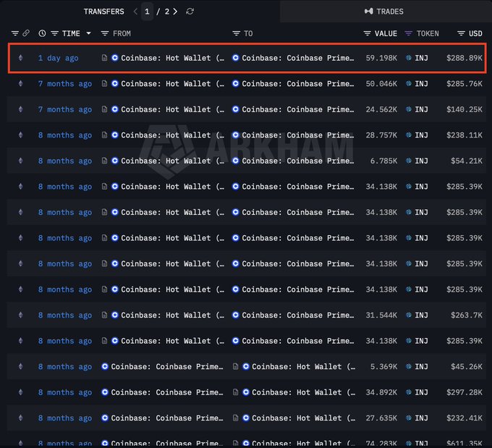Click Coinbase logo before sender on 24.562K row
The width and height of the screenshot is (492, 448).
(115, 109)
